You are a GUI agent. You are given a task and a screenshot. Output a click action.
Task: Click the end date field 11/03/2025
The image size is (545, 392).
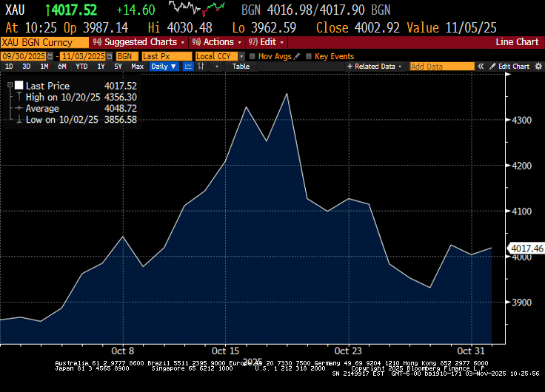83,56
